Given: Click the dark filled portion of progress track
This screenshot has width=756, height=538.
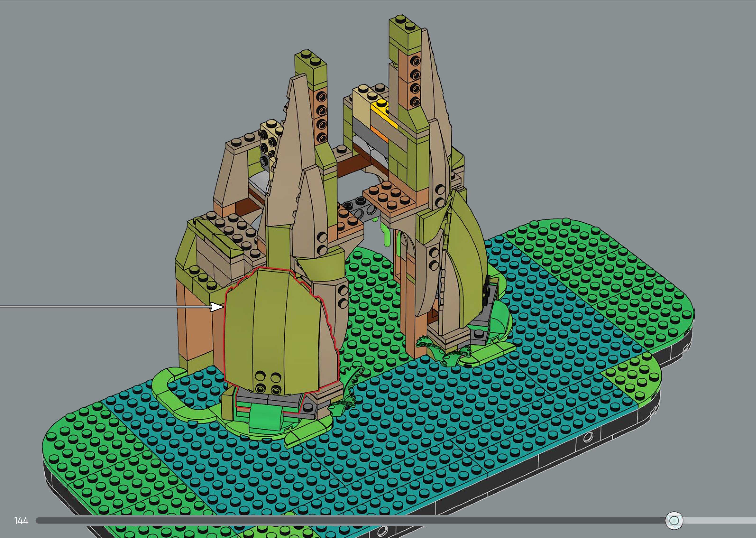Looking at the screenshot, I should coord(331,520).
